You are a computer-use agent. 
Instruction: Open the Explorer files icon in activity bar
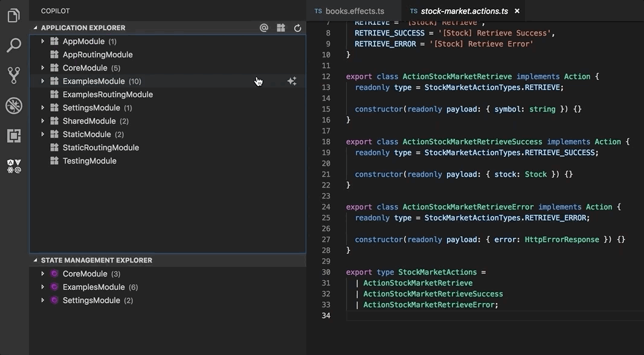(13, 16)
